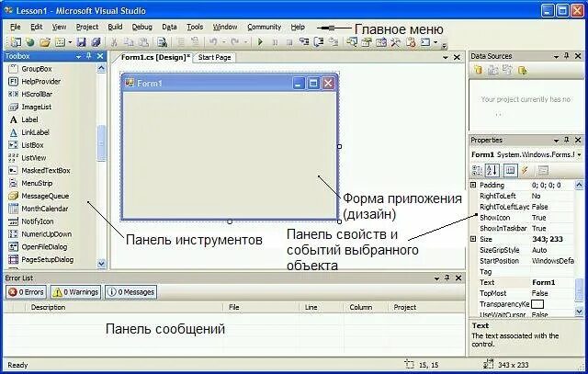This screenshot has height=374, width=588.
Task: Click the Step Over debug icon
Action: coord(319,41)
